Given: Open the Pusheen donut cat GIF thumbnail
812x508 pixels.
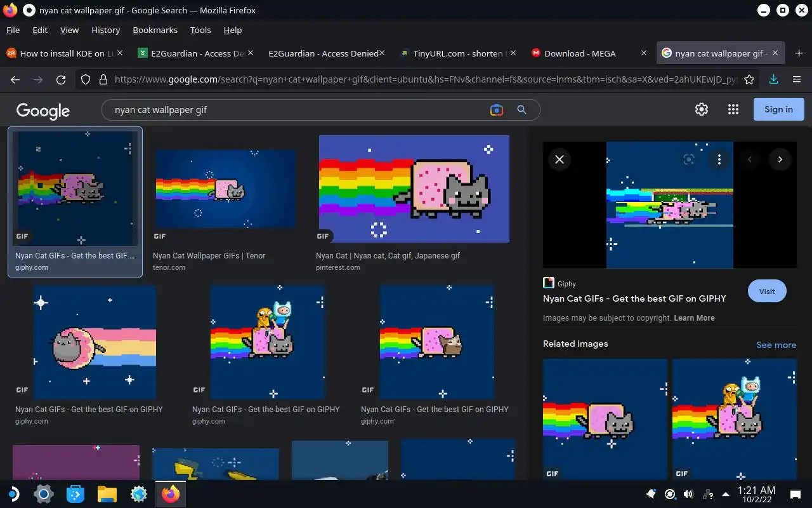Looking at the screenshot, I should coord(95,342).
